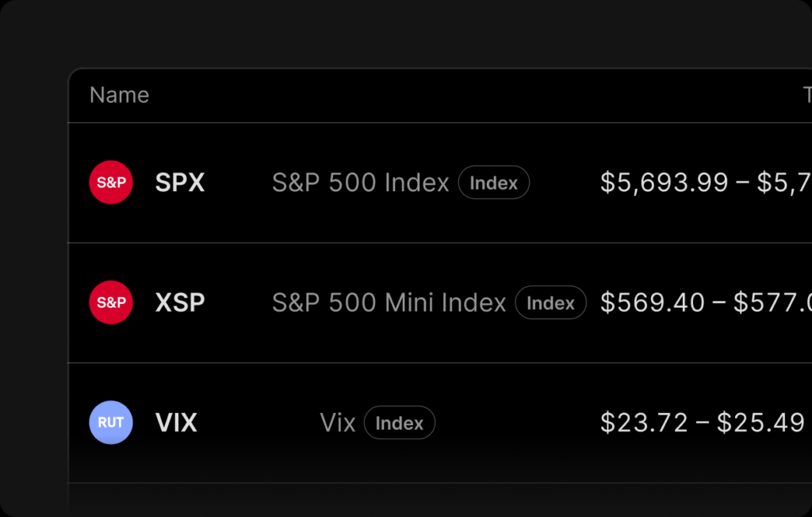Click the Index badge in XSP row
This screenshot has width=812, height=517.
(x=550, y=303)
